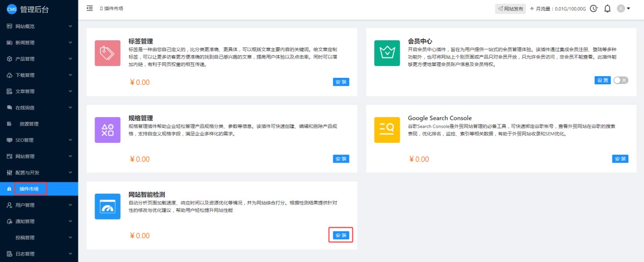The width and height of the screenshot is (644, 262).
Task: Open the user account dropdown arrow
Action: click(x=628, y=9)
